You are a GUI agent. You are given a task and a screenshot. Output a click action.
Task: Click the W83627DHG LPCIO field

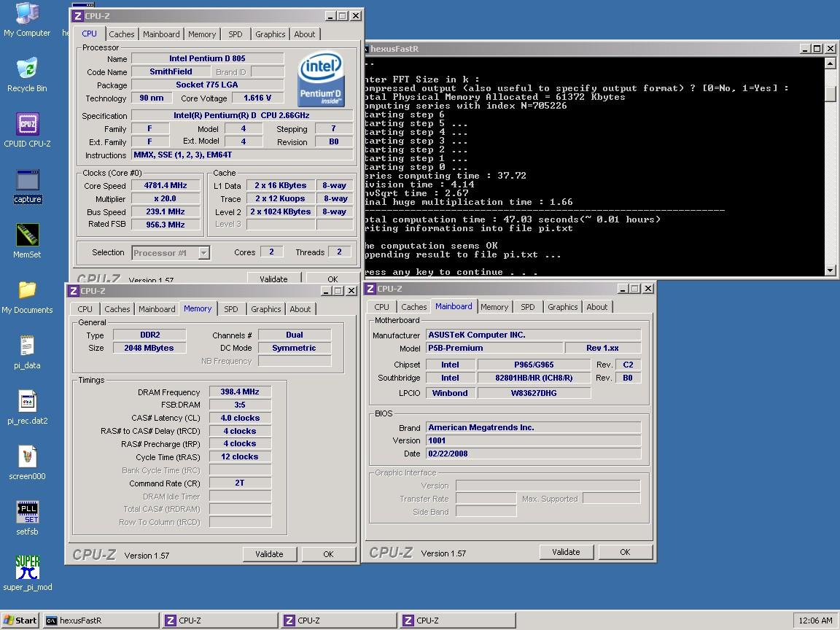click(534, 393)
